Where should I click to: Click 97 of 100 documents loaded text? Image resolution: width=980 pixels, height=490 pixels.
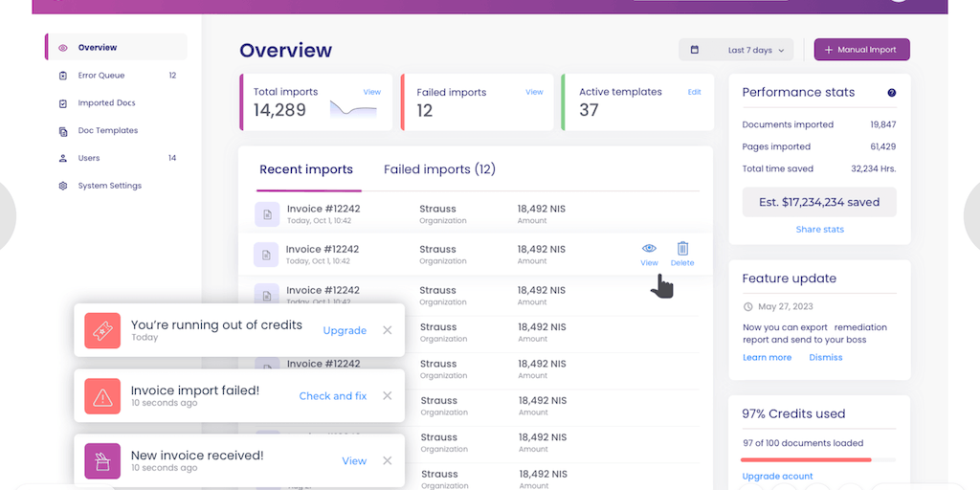pyautogui.click(x=803, y=443)
